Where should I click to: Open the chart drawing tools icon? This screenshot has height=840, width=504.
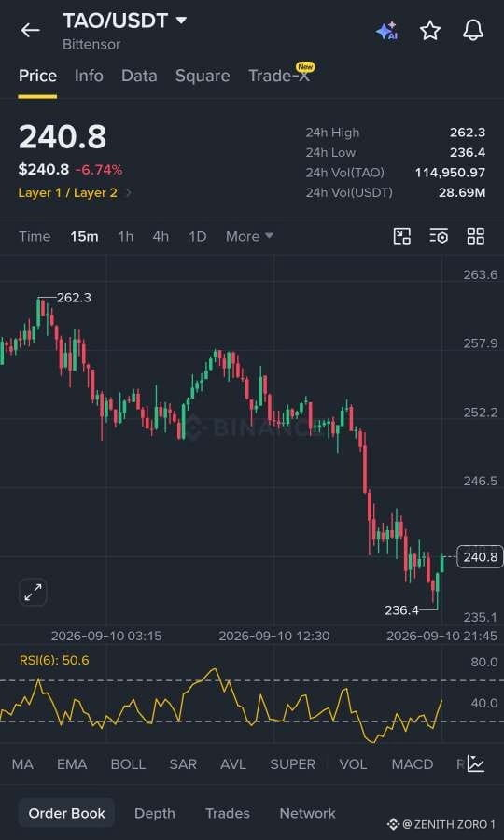pos(401,236)
